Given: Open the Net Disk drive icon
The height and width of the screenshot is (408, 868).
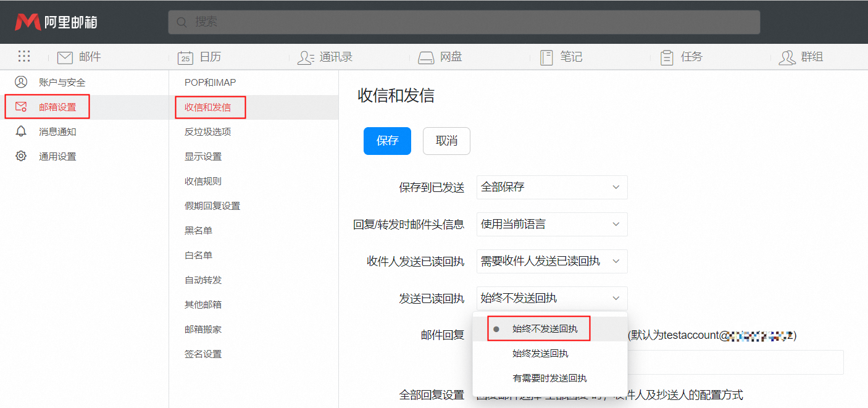Looking at the screenshot, I should [426, 57].
